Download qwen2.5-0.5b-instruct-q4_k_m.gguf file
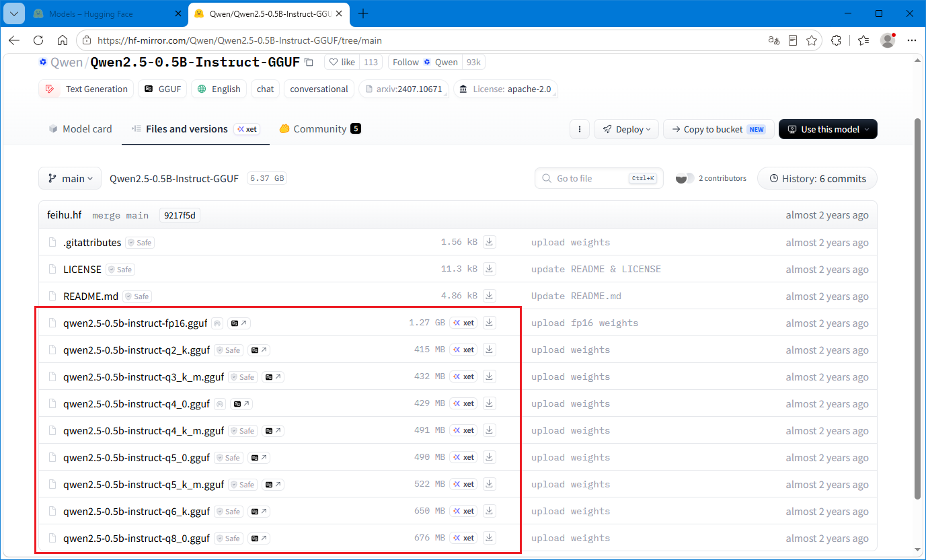 [490, 430]
